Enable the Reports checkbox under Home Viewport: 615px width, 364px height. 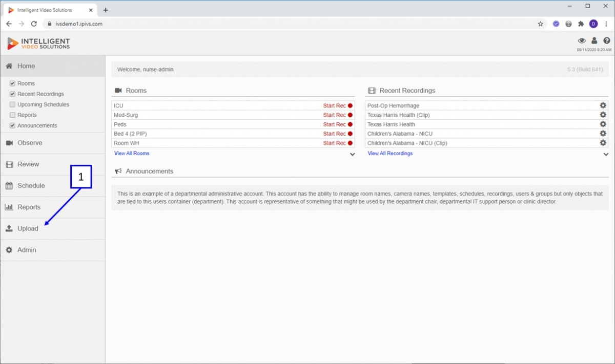click(13, 115)
